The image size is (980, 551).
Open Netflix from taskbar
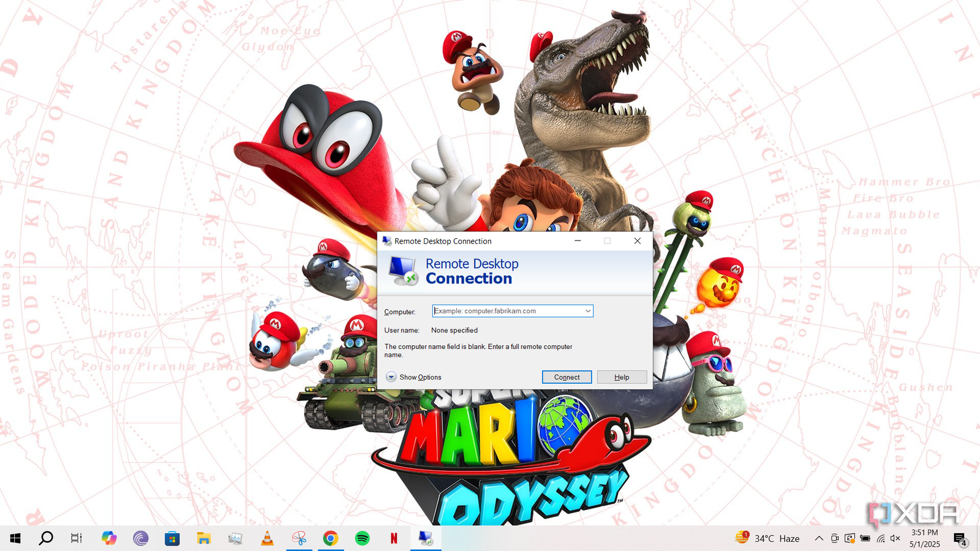394,538
